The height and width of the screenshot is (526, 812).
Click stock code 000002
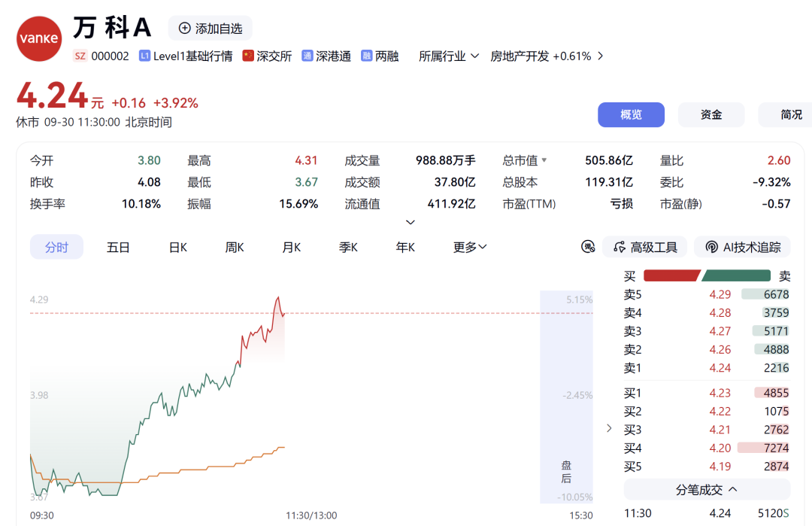pyautogui.click(x=110, y=56)
